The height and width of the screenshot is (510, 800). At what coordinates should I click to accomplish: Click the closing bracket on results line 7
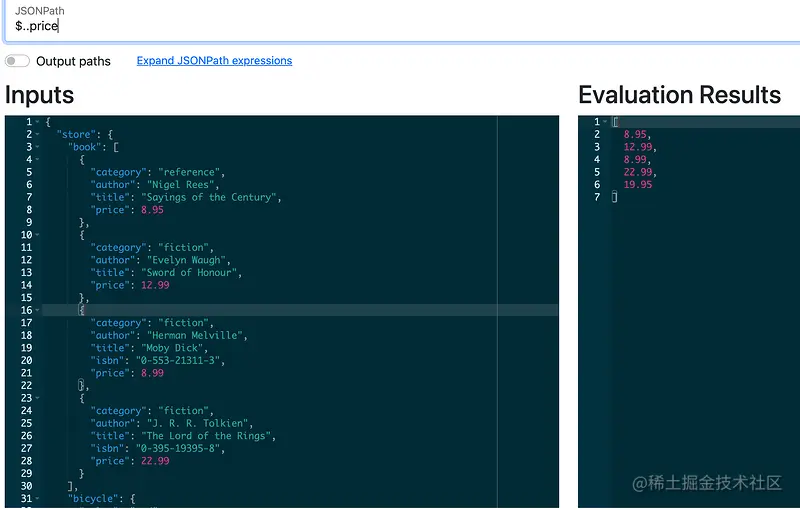[615, 197]
